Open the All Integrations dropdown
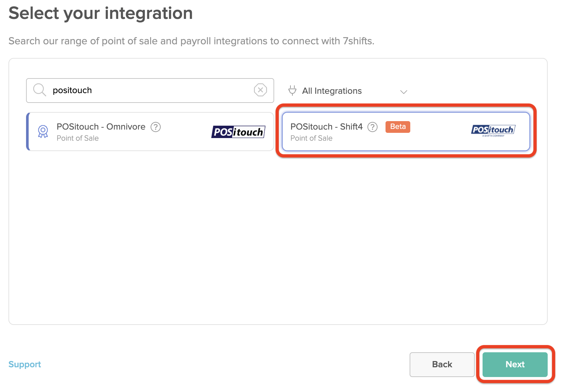Screen dimensions: 562x392 click(348, 91)
